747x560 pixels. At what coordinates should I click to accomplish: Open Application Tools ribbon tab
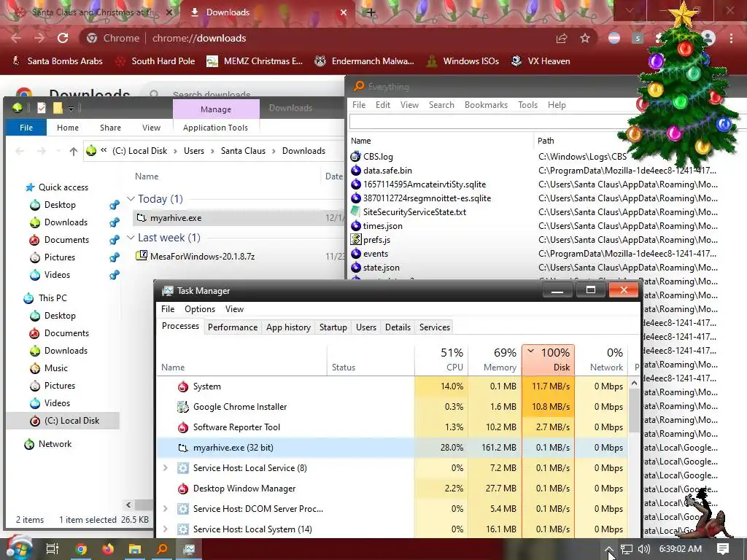(215, 128)
